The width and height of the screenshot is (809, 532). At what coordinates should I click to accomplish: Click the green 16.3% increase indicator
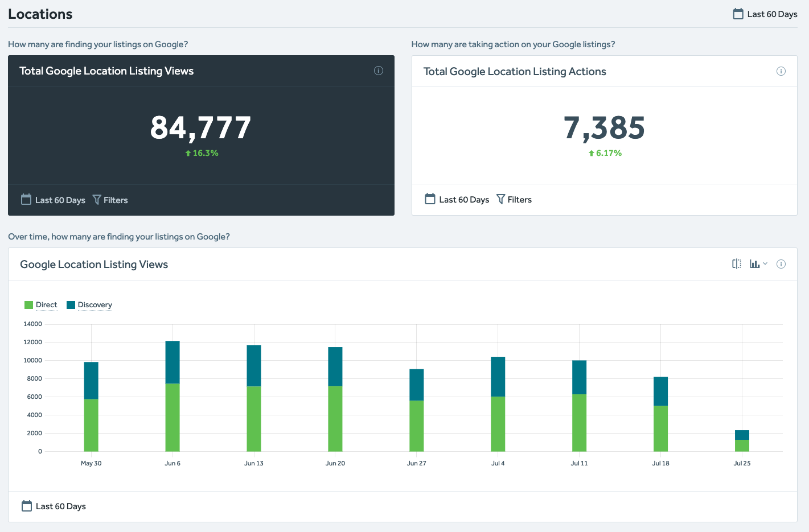[202, 152]
